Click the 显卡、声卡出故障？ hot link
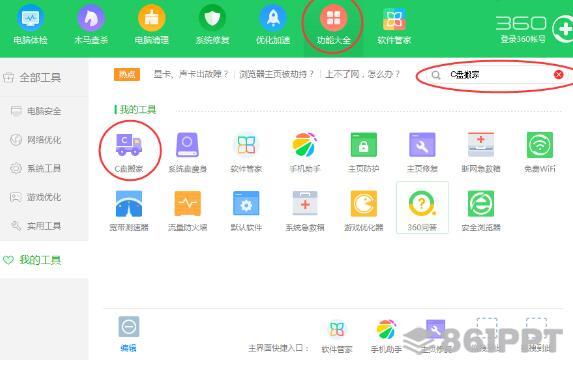This screenshot has height=365, width=573. (191, 75)
